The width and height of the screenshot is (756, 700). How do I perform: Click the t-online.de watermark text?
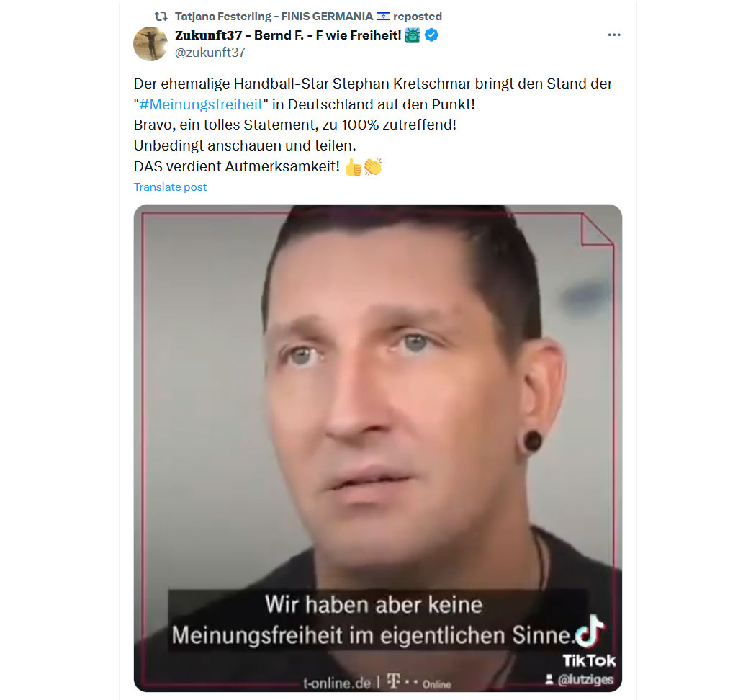click(336, 683)
